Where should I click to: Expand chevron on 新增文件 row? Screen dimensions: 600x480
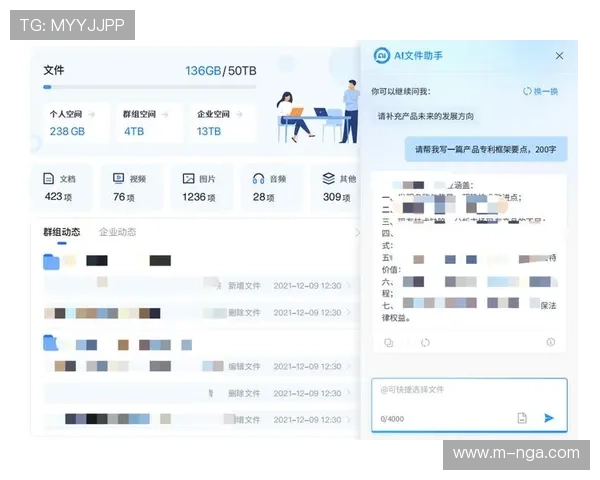(x=348, y=286)
